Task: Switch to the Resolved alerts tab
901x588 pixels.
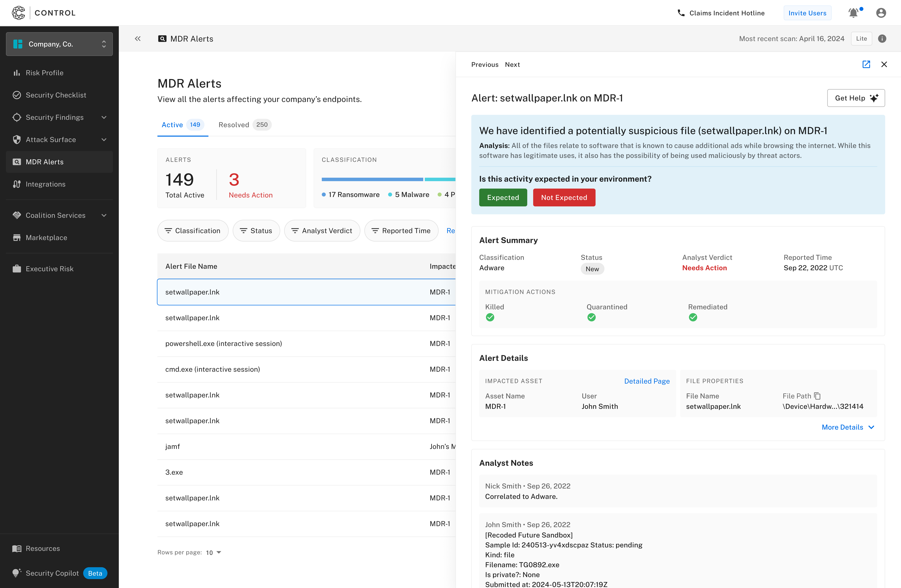Action: (245, 125)
